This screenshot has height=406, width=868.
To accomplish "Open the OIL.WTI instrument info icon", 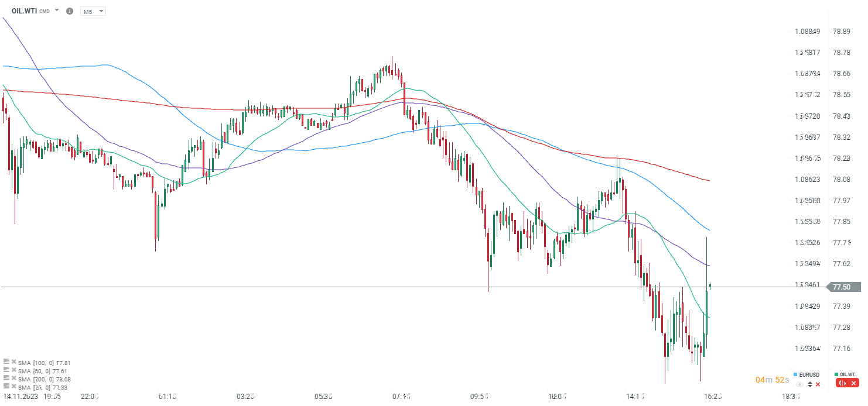I will pos(70,11).
